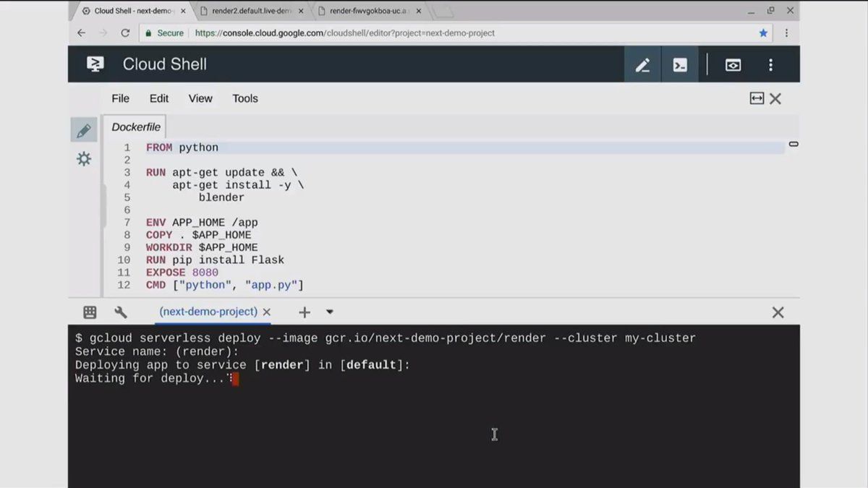
Task: Switch to the render2.default.live-demo browser tab
Action: point(250,11)
